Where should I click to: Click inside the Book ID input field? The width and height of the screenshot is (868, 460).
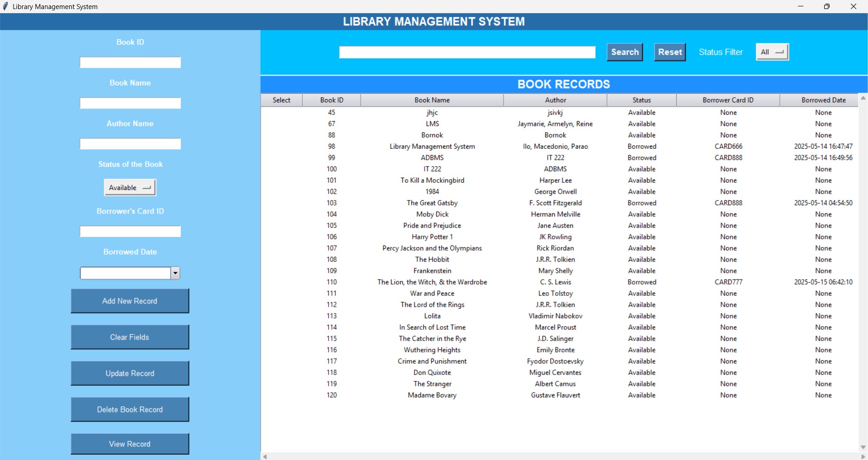tap(129, 62)
